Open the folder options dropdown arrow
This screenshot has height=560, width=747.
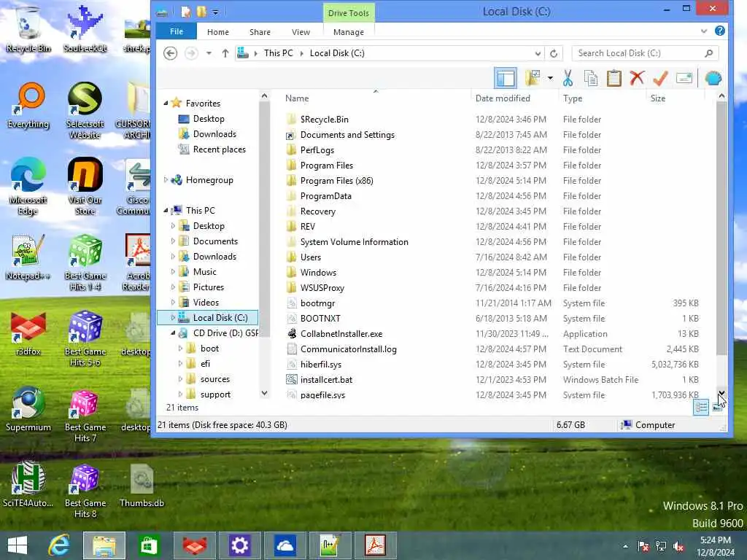click(x=550, y=78)
